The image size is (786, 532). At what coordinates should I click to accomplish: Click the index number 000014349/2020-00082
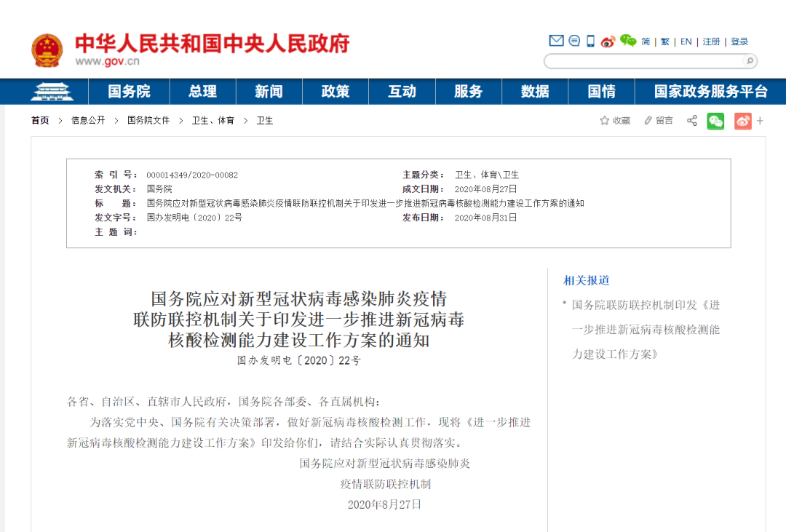click(192, 175)
